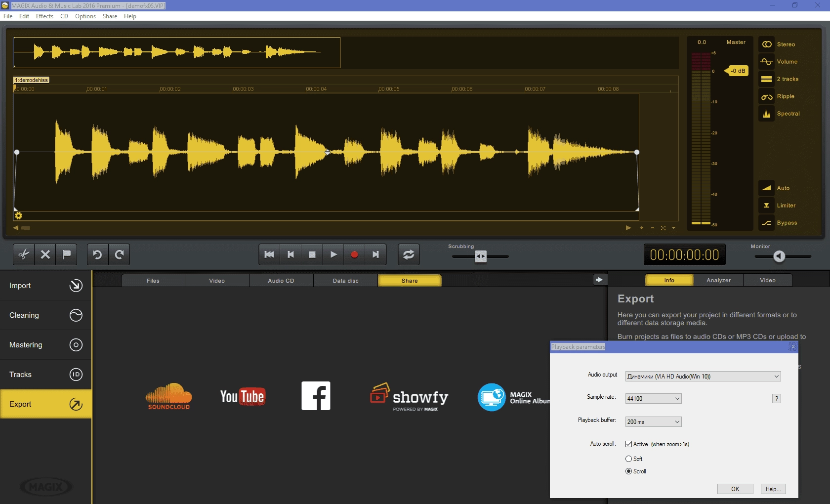This screenshot has height=504, width=830.
Task: Open the Tracks section
Action: coord(45,375)
